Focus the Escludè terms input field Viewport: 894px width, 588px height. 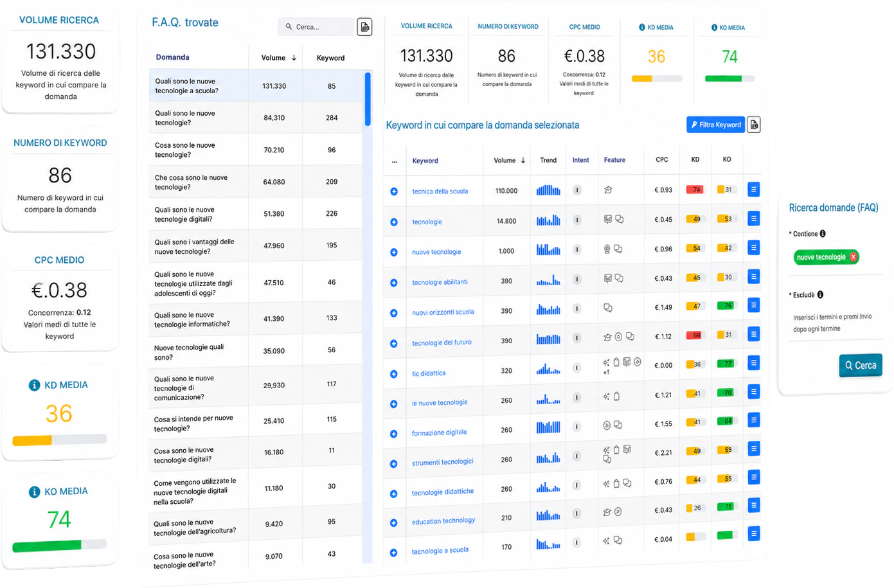(836, 323)
